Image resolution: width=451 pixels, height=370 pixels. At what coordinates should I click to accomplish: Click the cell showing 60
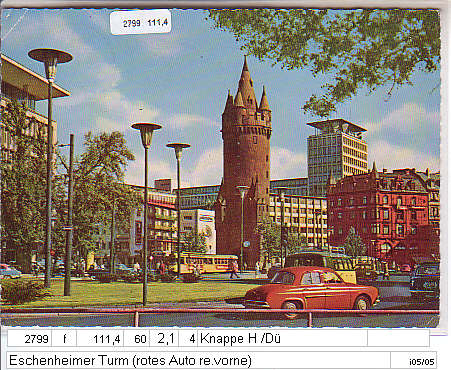click(x=137, y=339)
